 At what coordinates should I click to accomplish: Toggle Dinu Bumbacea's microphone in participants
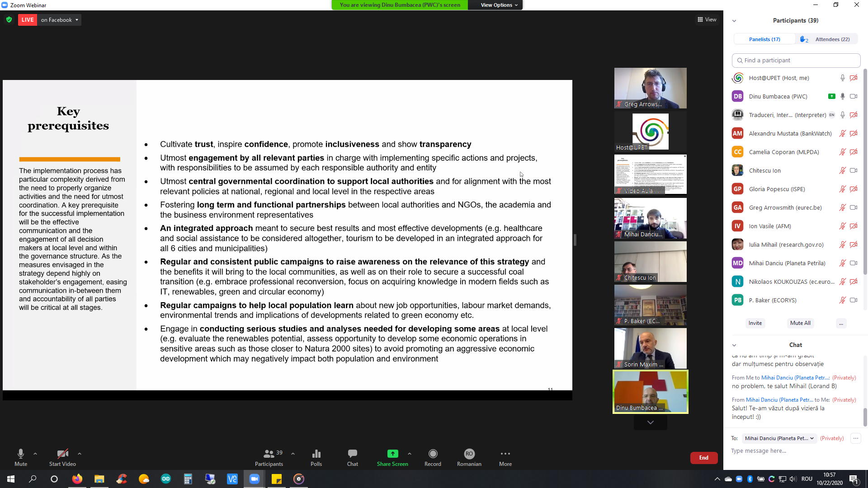pos(842,96)
